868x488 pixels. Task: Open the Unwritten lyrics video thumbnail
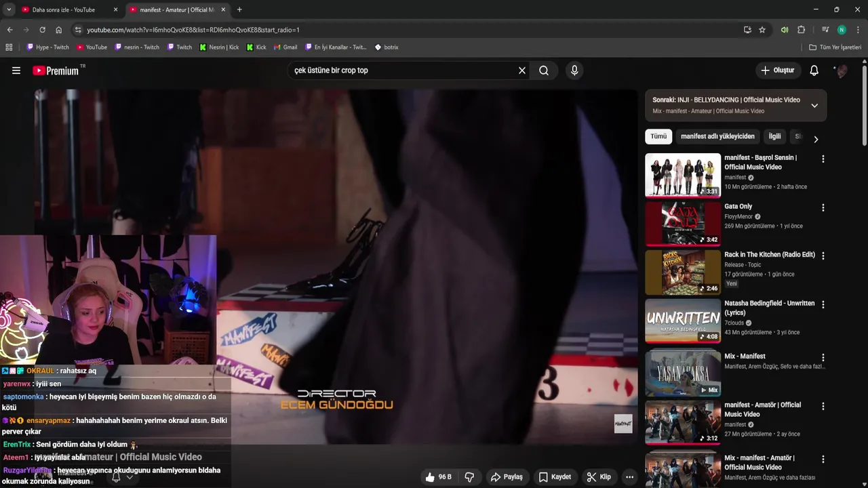[x=683, y=321]
